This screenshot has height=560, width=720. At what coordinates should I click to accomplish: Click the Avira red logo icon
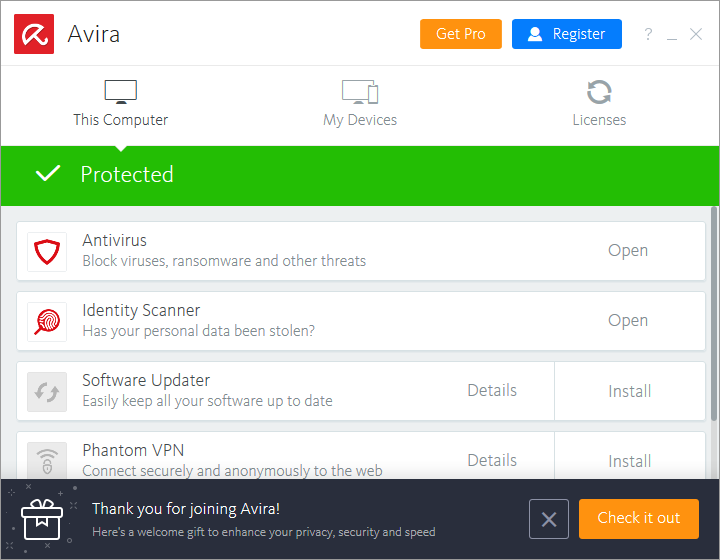[x=34, y=34]
